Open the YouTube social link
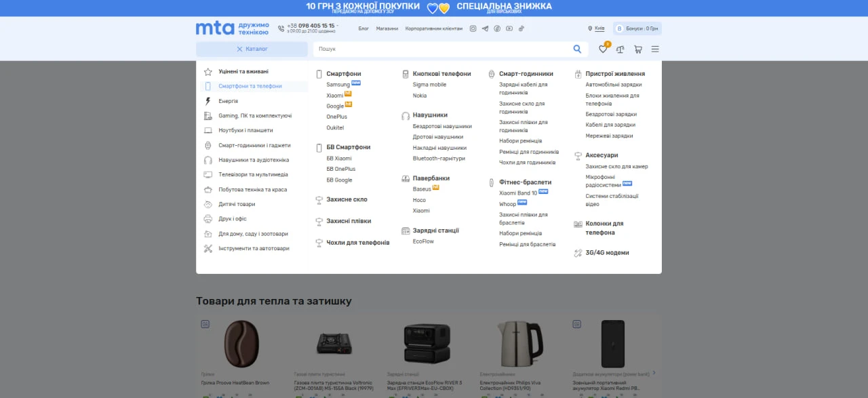The image size is (868, 398). pos(509,28)
